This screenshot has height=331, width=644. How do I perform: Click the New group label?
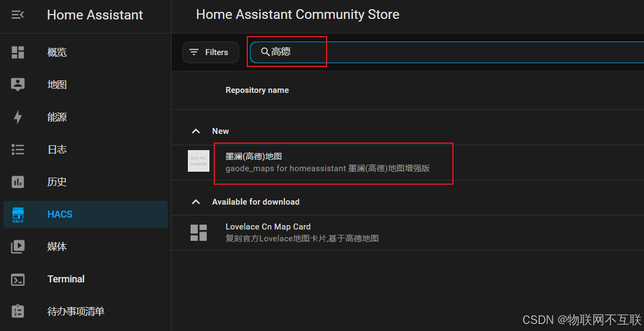coord(221,131)
